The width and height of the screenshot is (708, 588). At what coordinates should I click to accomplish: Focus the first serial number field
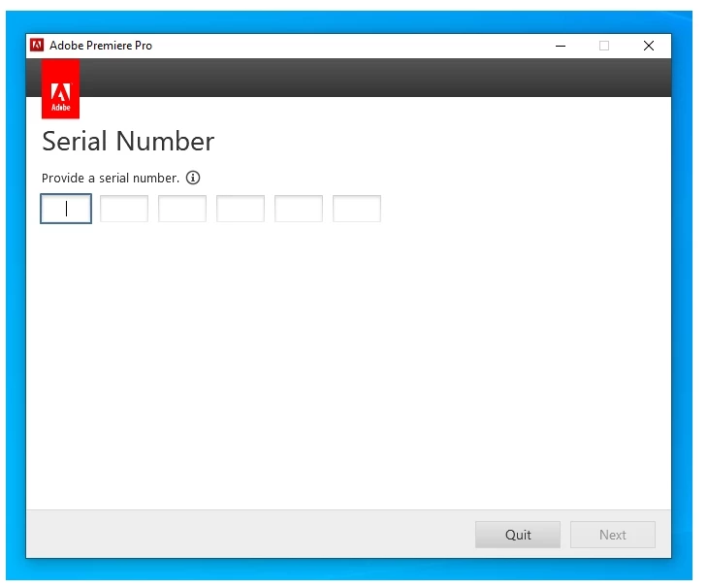66,209
